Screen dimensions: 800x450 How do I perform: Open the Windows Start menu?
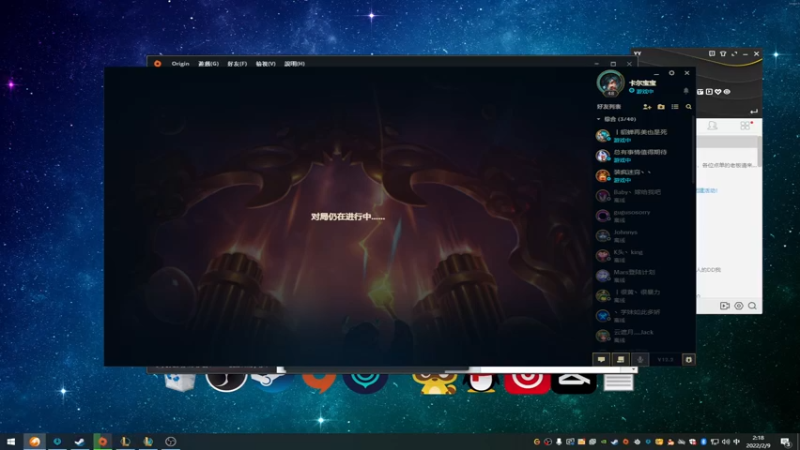click(x=11, y=441)
